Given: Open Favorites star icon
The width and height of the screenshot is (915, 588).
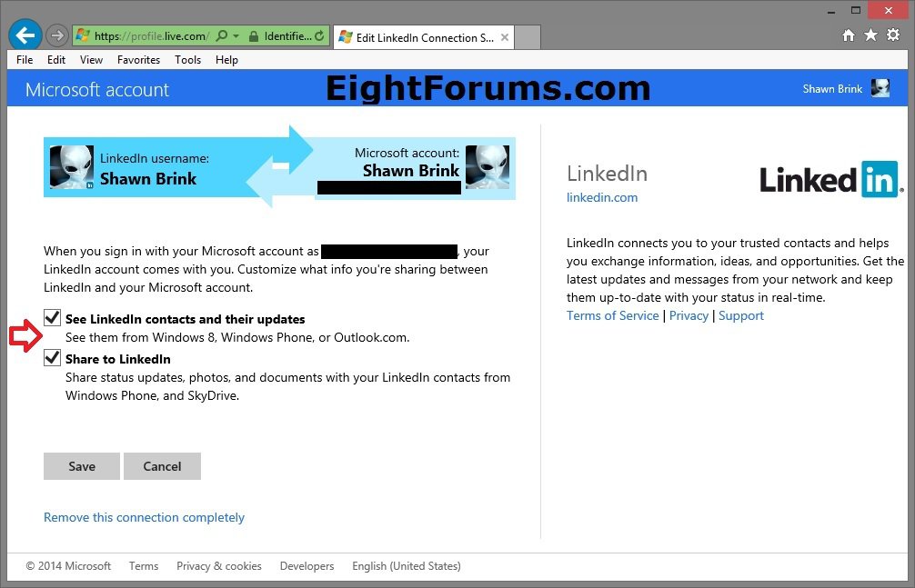Looking at the screenshot, I should [x=870, y=35].
